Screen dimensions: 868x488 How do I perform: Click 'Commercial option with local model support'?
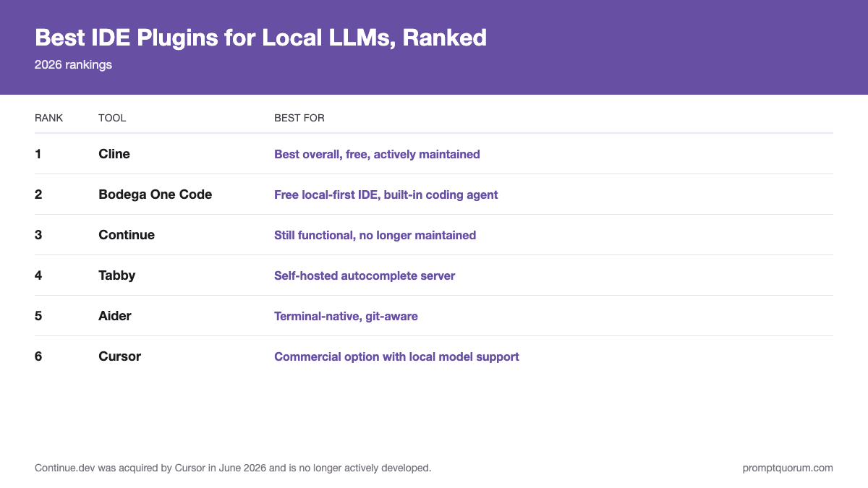tap(396, 356)
